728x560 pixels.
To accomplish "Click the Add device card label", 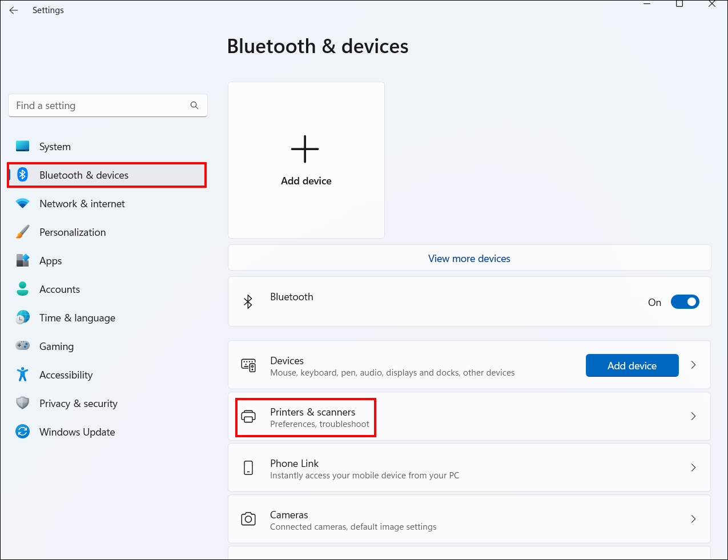I will 306,181.
